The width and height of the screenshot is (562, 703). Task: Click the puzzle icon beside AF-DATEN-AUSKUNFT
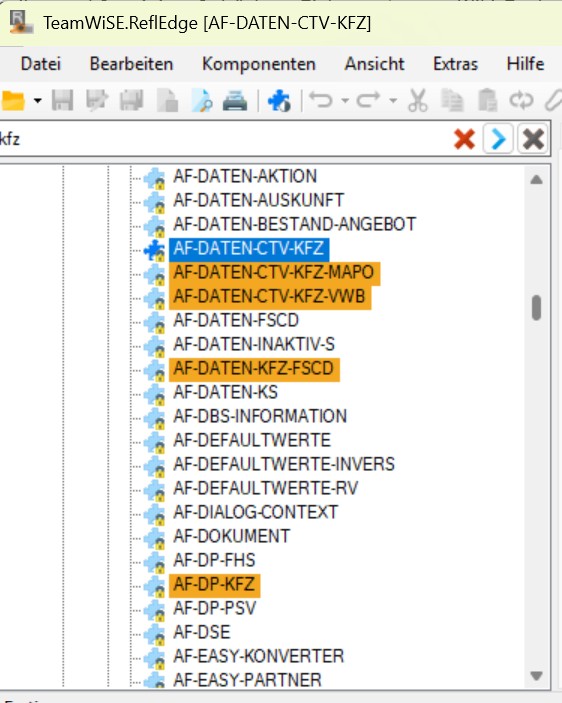coord(155,202)
